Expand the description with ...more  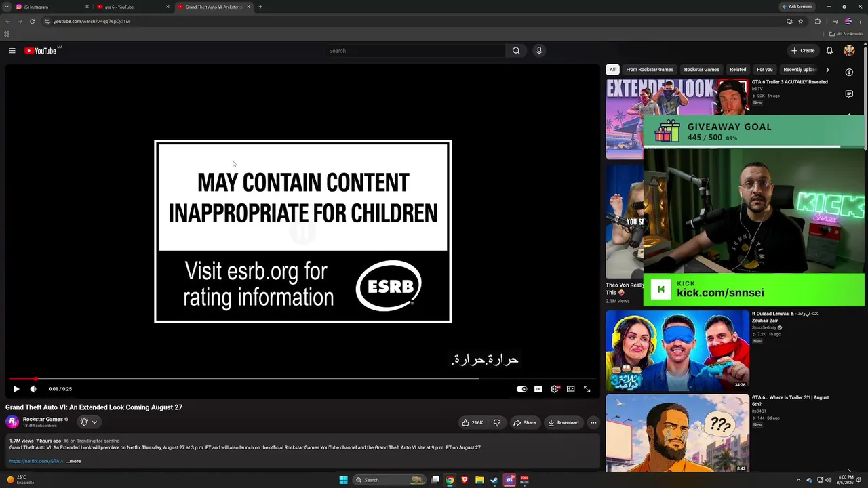pos(73,462)
